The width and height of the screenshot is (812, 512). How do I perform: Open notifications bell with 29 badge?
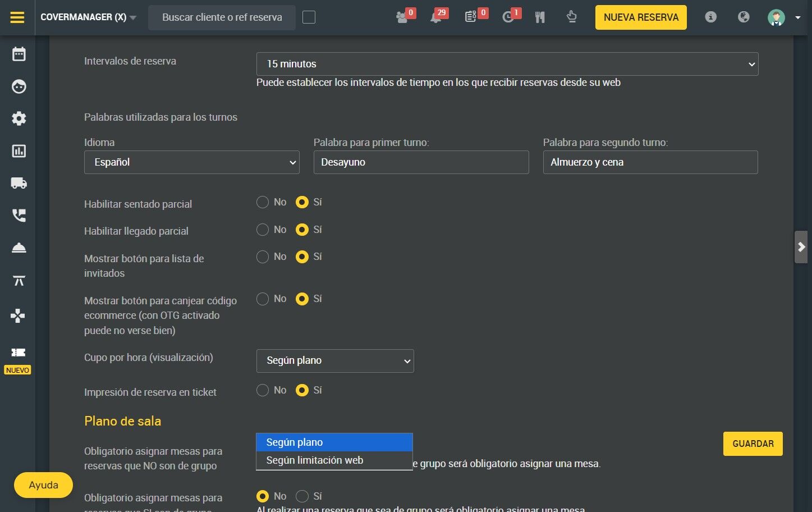pos(436,17)
